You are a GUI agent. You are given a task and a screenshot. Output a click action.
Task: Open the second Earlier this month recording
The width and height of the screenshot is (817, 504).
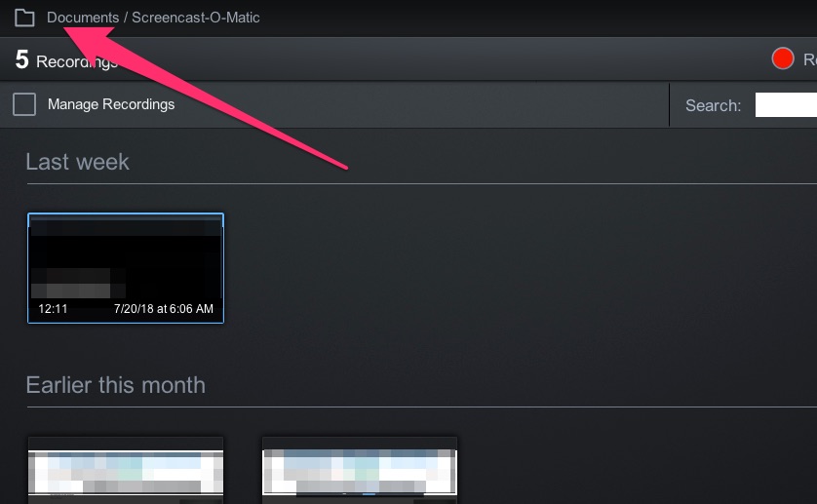click(360, 470)
